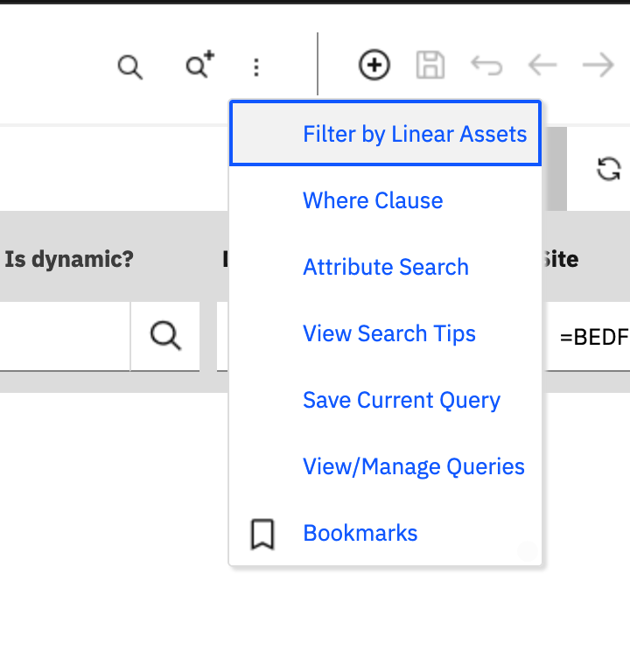Choose Attribute Search from the menu
The width and height of the screenshot is (630, 672).
coord(386,267)
